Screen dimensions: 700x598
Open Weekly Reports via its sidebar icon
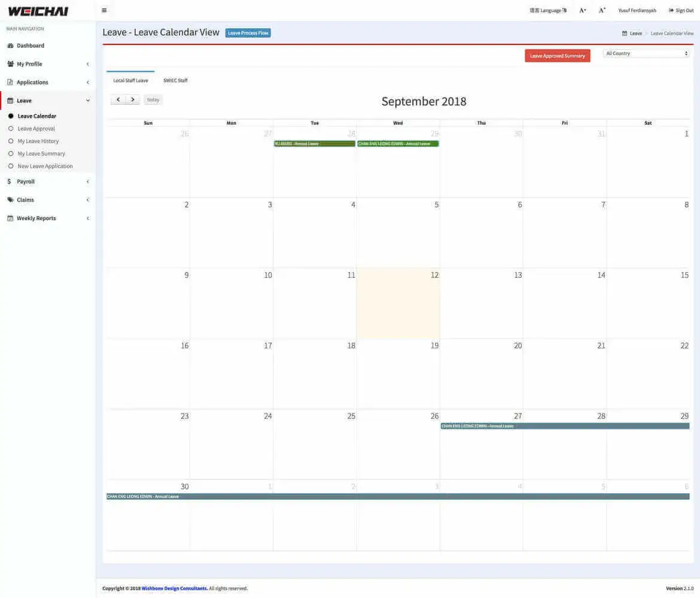9,218
